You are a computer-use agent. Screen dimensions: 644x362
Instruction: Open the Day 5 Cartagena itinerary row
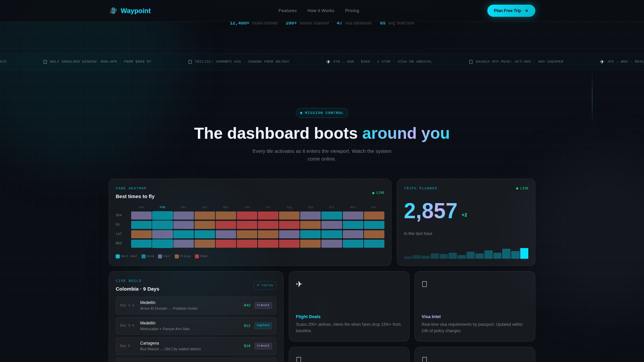point(196,346)
